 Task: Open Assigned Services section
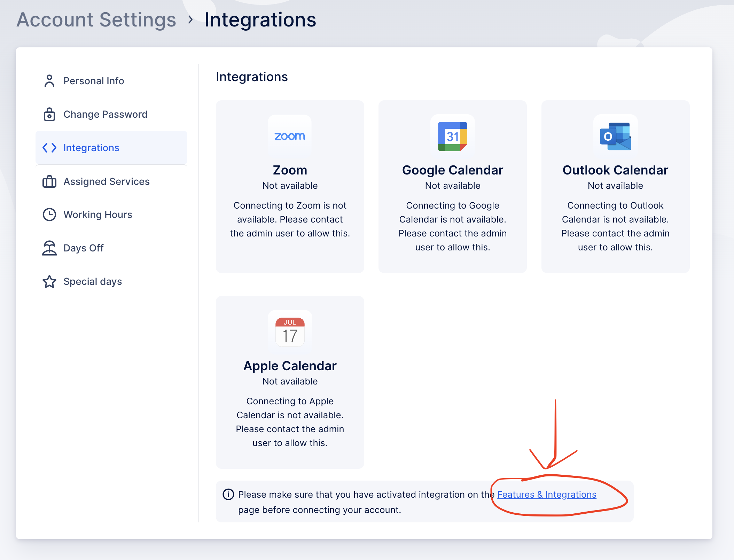tap(111, 181)
